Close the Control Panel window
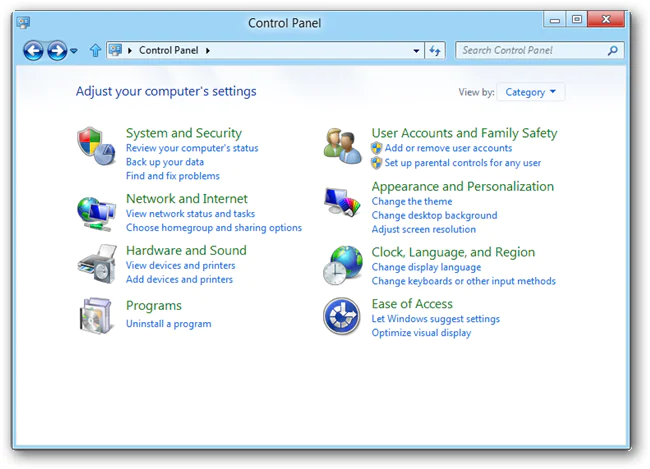650x469 pixels. pyautogui.click(x=606, y=19)
